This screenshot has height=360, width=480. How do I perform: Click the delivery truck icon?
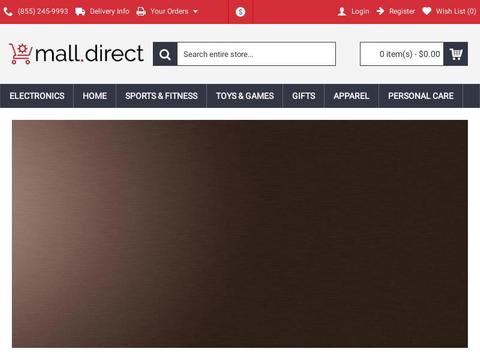80,12
